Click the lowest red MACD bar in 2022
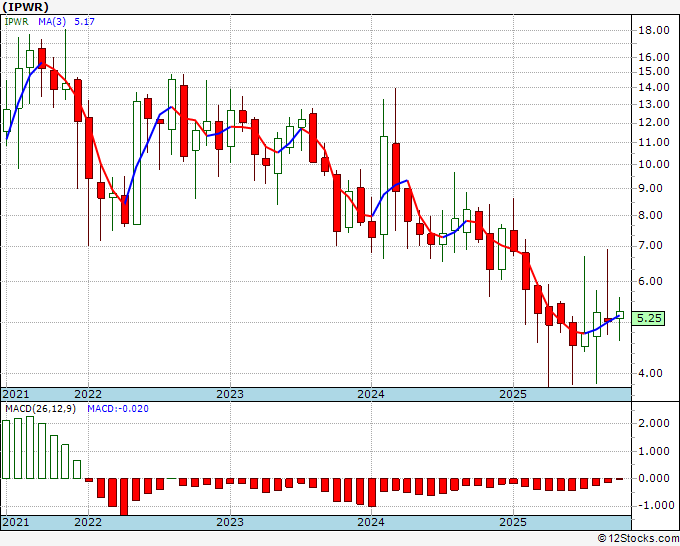The image size is (680, 546). coord(124,497)
